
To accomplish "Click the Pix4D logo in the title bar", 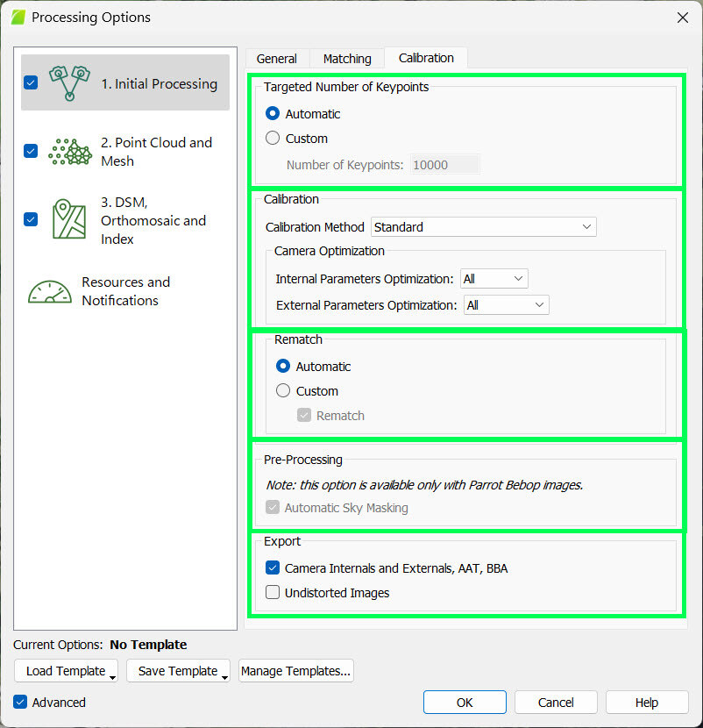I will (18, 17).
